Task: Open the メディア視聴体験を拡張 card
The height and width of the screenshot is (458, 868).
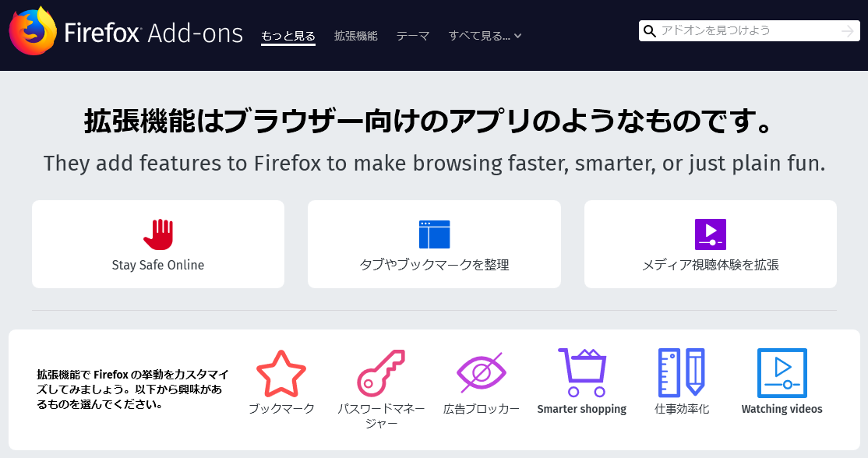Action: pyautogui.click(x=711, y=244)
